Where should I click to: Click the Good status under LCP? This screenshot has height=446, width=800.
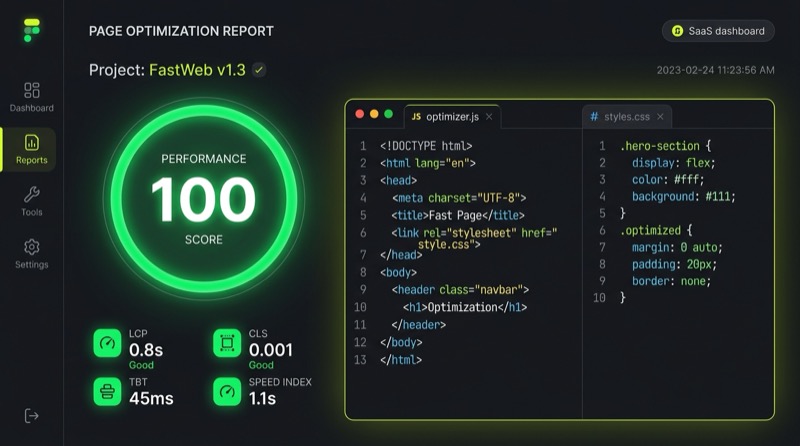pyautogui.click(x=141, y=365)
